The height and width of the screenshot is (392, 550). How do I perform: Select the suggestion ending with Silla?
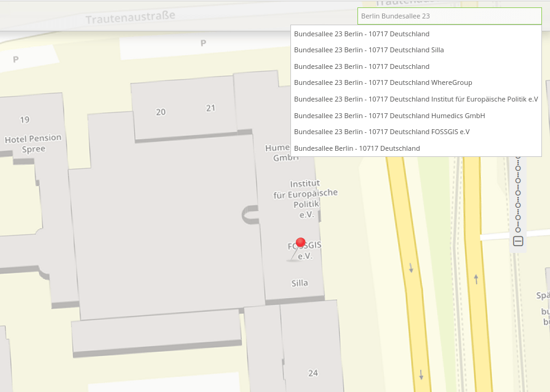[x=369, y=50]
